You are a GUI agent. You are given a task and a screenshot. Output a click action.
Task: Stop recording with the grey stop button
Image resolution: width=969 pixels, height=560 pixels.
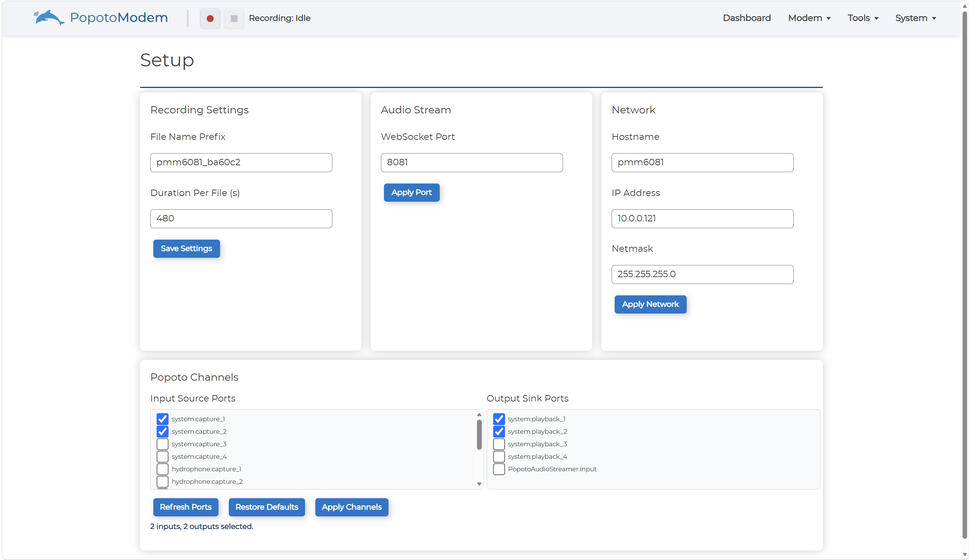[x=234, y=18]
